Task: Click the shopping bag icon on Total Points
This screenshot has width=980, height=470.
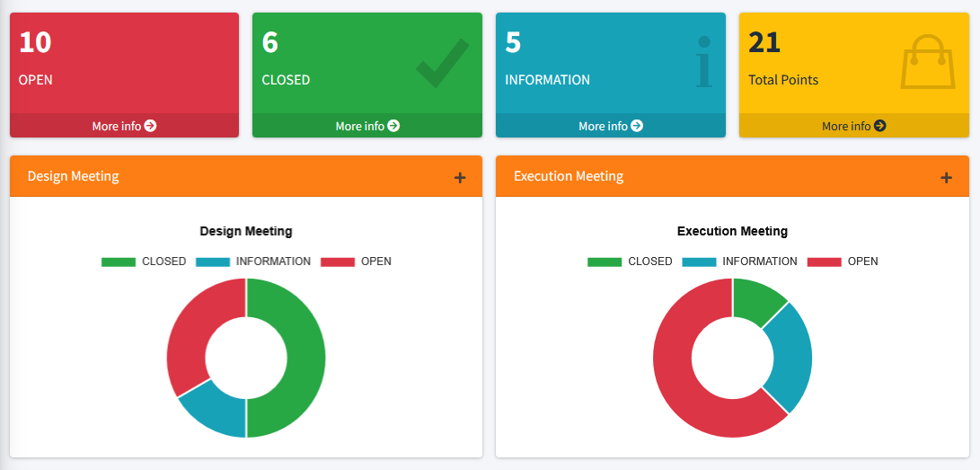Action: pos(928,62)
